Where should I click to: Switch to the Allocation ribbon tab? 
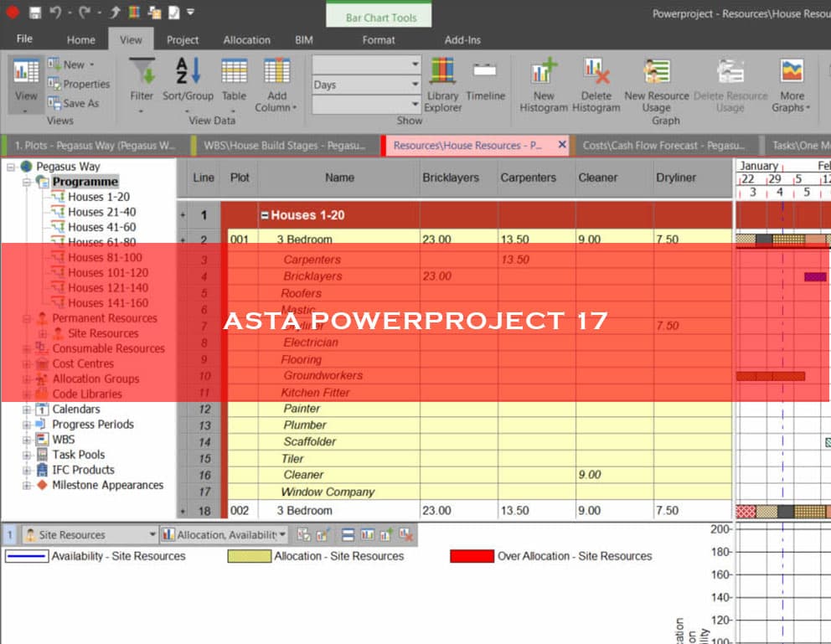(246, 39)
